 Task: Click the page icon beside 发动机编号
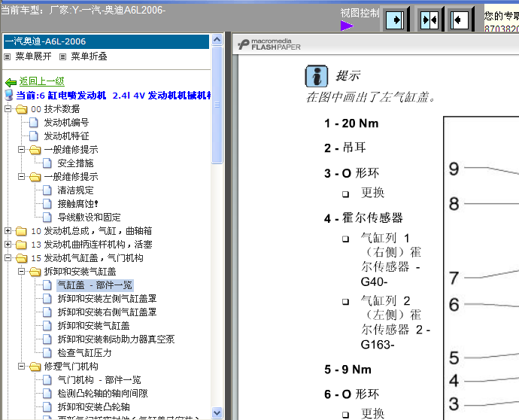(34, 123)
